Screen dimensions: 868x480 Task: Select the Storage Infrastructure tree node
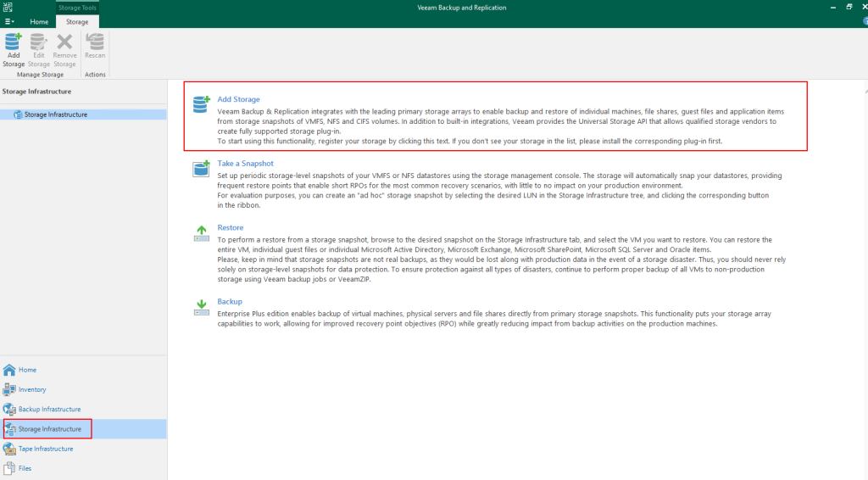pyautogui.click(x=83, y=114)
